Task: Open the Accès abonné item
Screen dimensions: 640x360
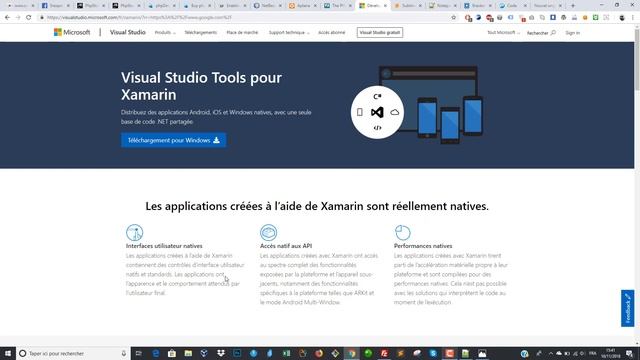Action: point(332,32)
